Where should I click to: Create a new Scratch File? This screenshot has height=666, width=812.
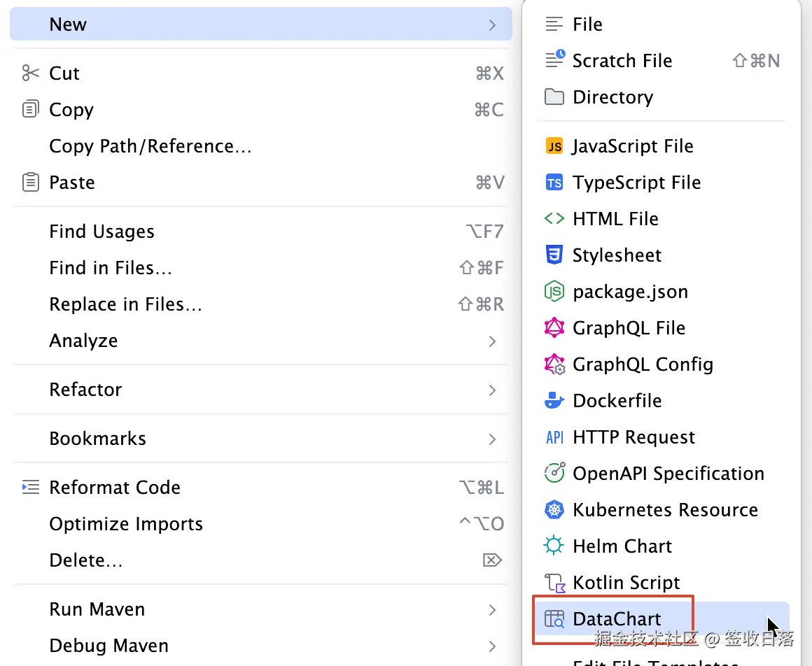coord(661,61)
